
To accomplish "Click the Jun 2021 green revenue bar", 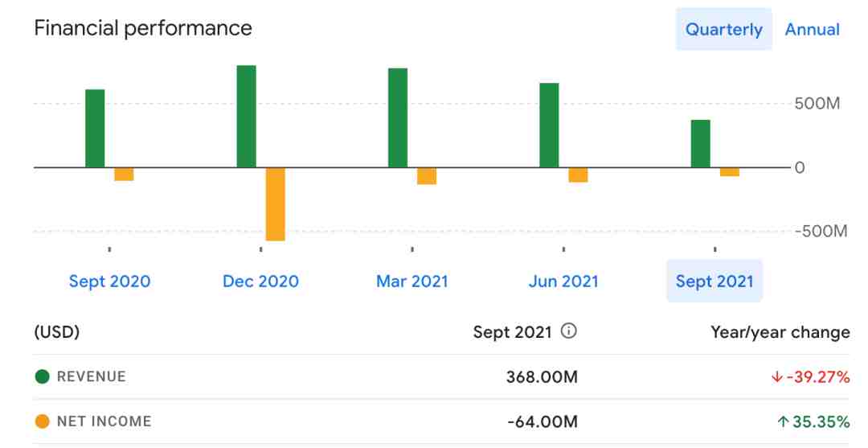I will tap(549, 125).
